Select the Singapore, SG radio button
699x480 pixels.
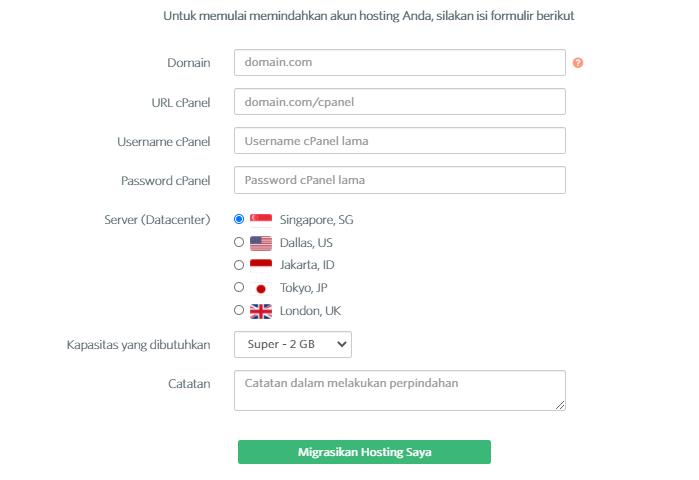tap(239, 219)
